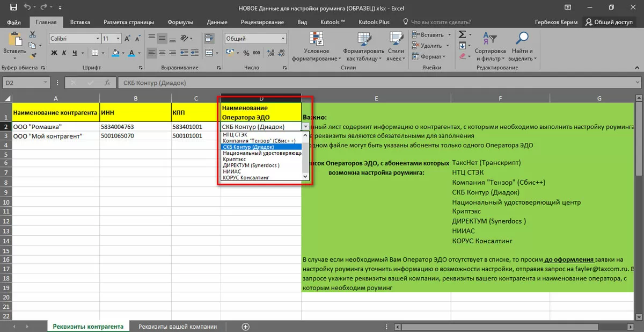Viewport: 644px width, 332px height.
Task: Toggle italic formatting (К)
Action: click(65, 53)
